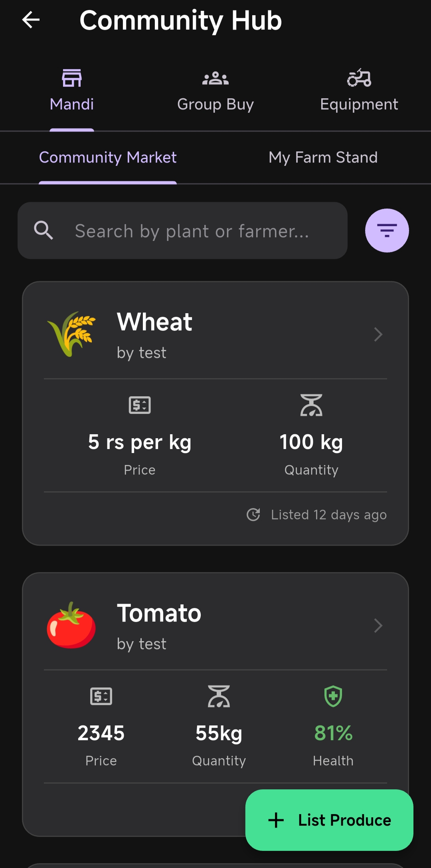This screenshot has width=431, height=868.
Task: Tap the Equipment tractor icon
Action: pyautogui.click(x=359, y=78)
